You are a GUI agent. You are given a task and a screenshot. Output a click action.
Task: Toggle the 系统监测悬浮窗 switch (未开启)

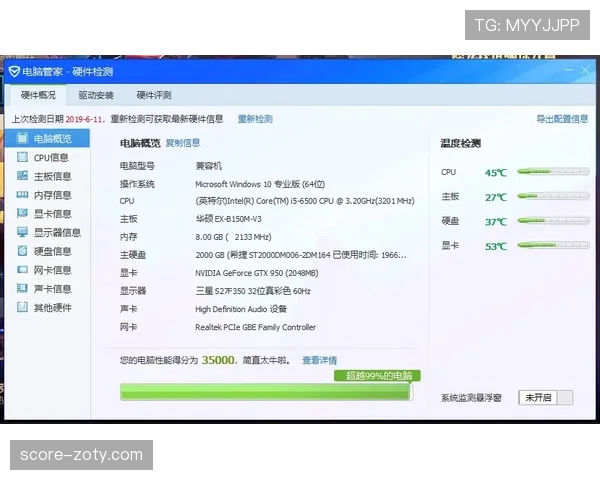pyautogui.click(x=546, y=398)
